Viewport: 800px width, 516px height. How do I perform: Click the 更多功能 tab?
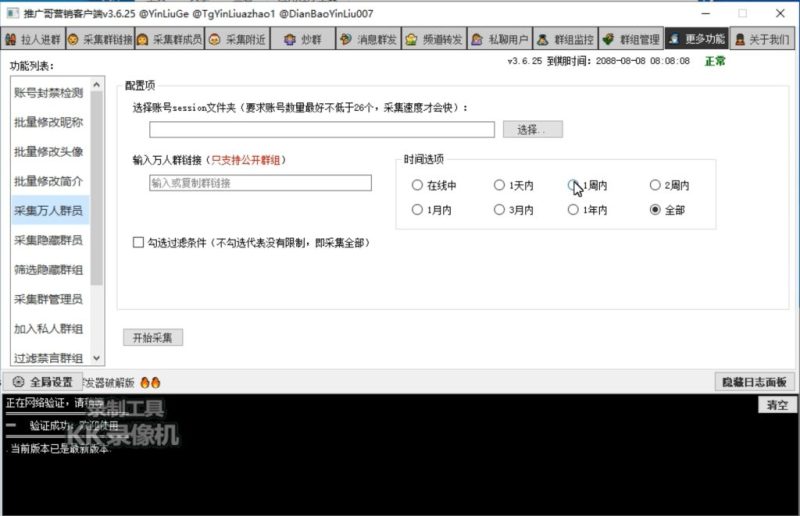click(697, 38)
